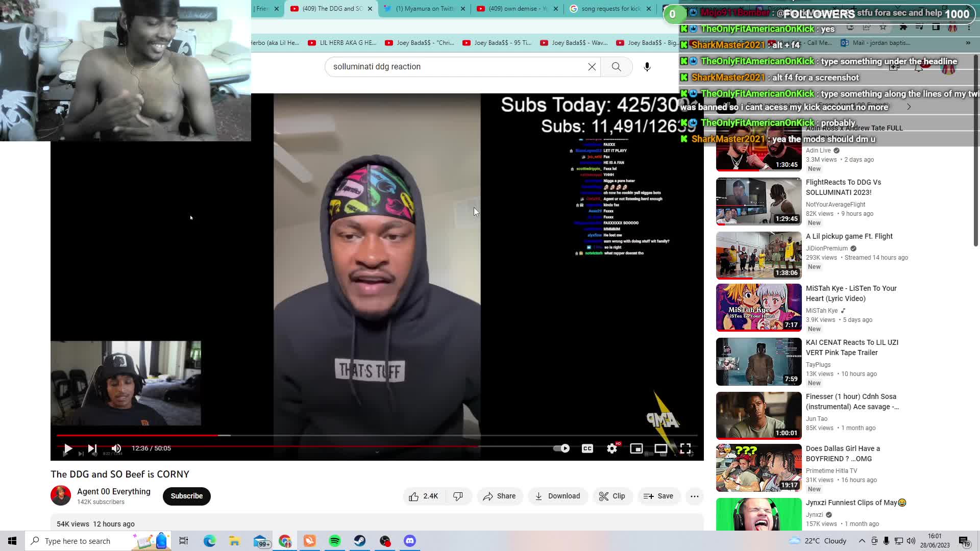
Task: Switch to Myamura on Twitter tab
Action: click(x=424, y=9)
